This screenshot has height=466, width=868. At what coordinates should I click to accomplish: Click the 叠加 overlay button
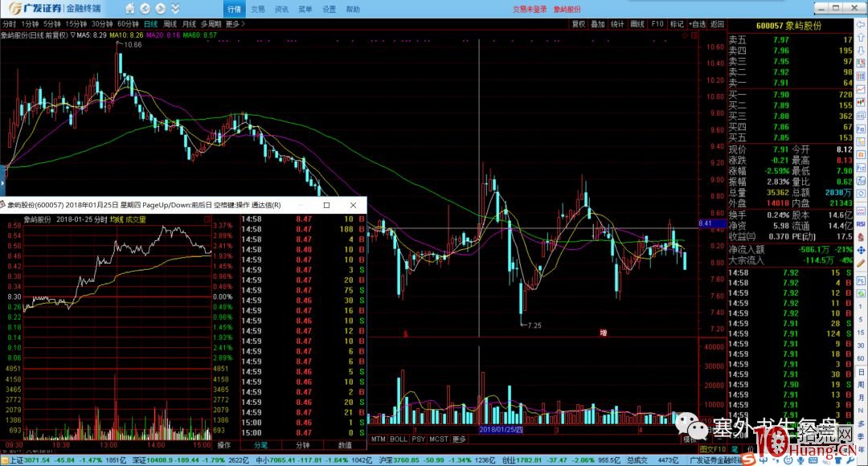click(x=598, y=24)
